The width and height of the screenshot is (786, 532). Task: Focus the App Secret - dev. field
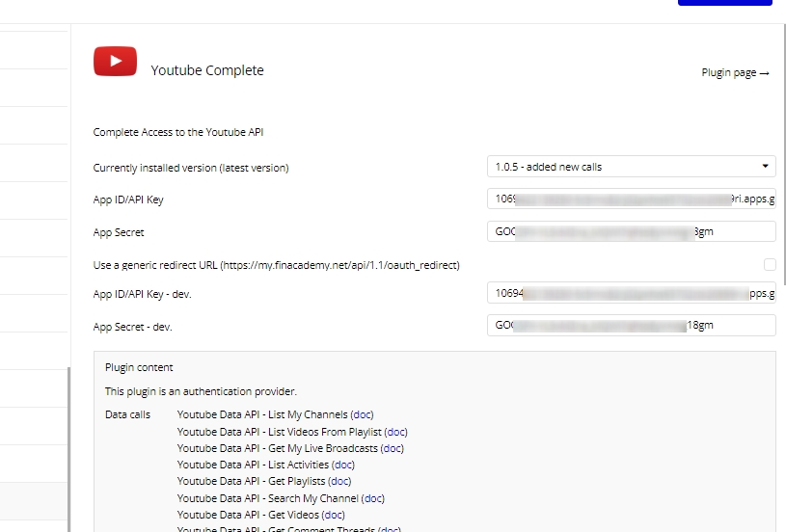point(631,326)
